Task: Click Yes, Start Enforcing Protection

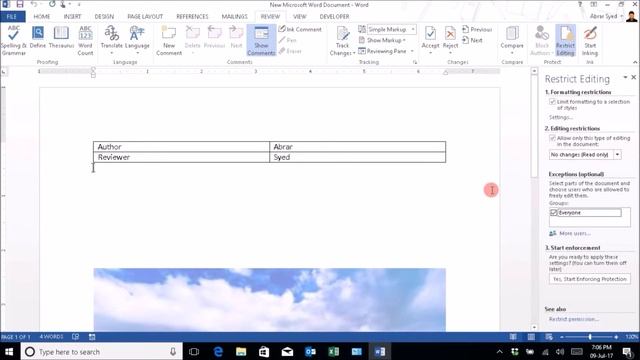Action: 589,279
